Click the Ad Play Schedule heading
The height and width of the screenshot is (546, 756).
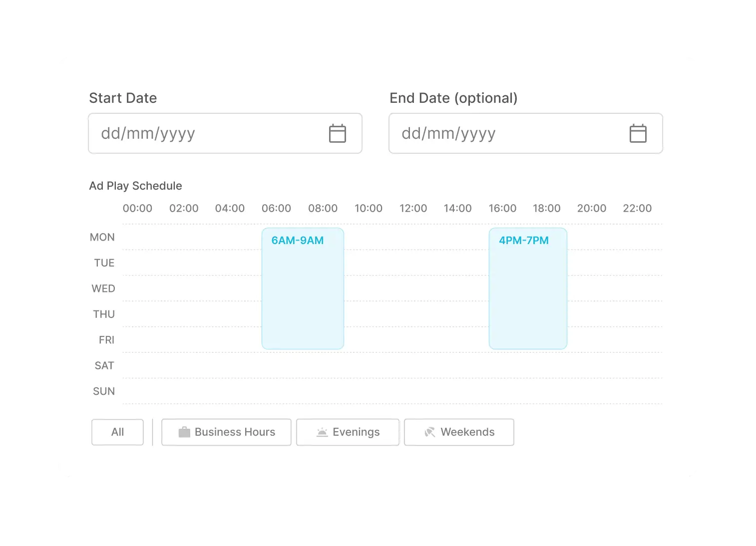point(135,186)
